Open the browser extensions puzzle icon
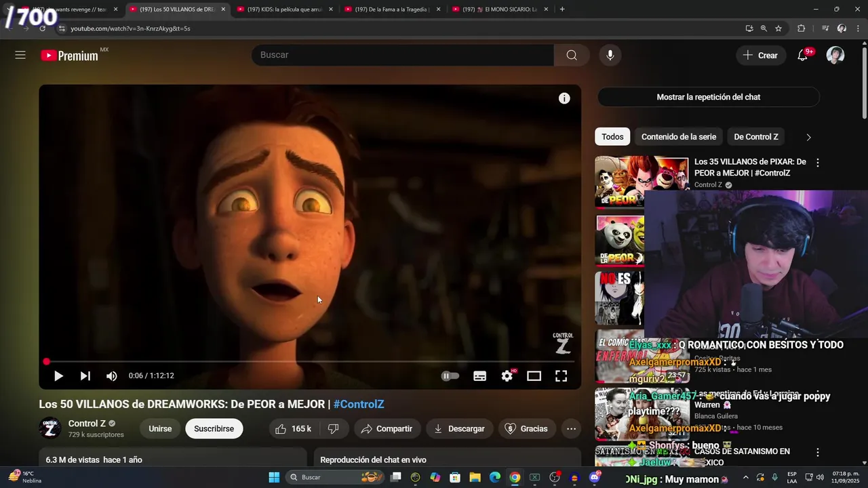868x488 pixels. (x=802, y=28)
